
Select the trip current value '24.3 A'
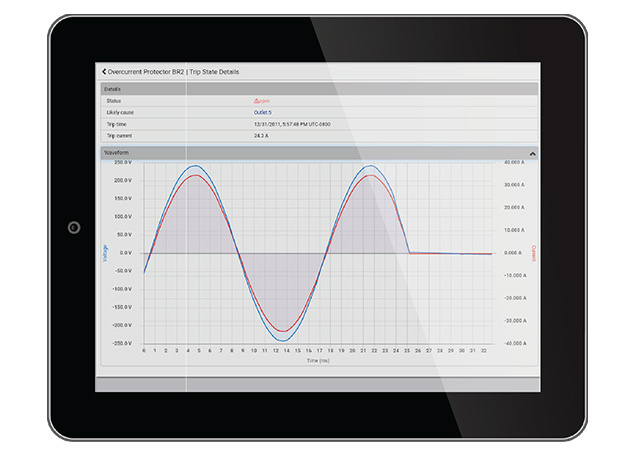pyautogui.click(x=261, y=135)
